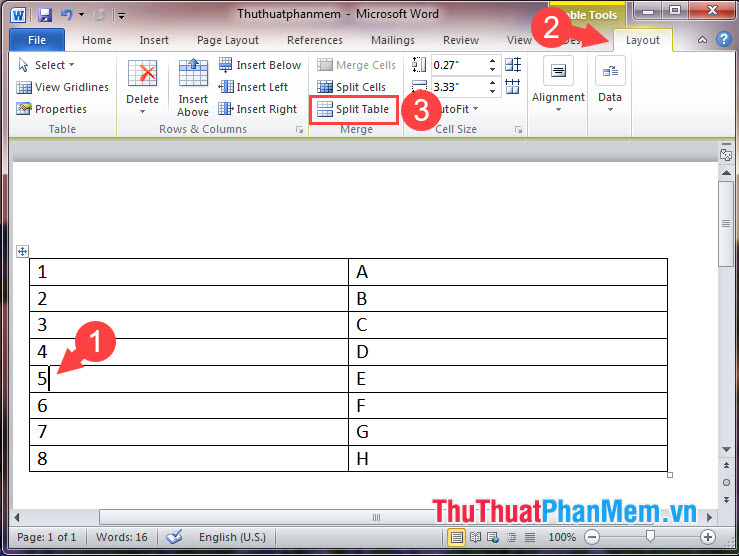
Task: Toggle View Gridlines
Action: (x=62, y=87)
